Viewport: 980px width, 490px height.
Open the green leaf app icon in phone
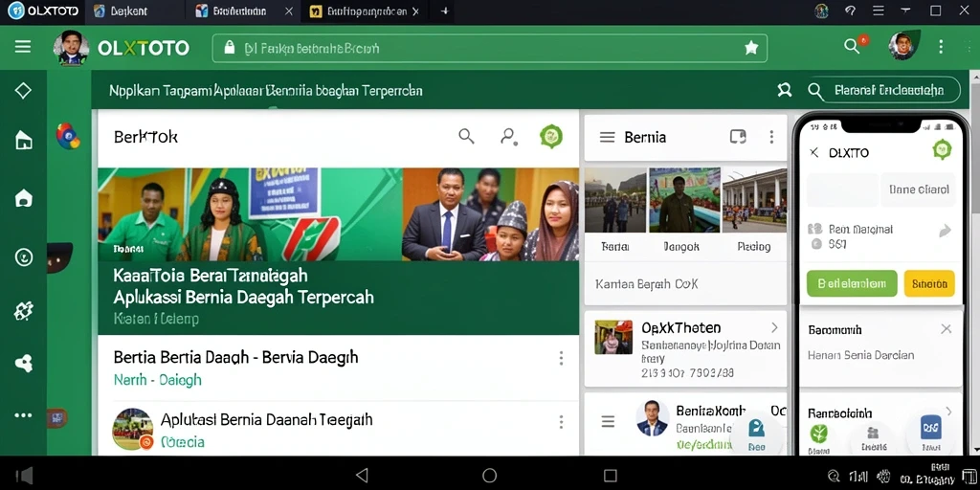click(x=819, y=434)
